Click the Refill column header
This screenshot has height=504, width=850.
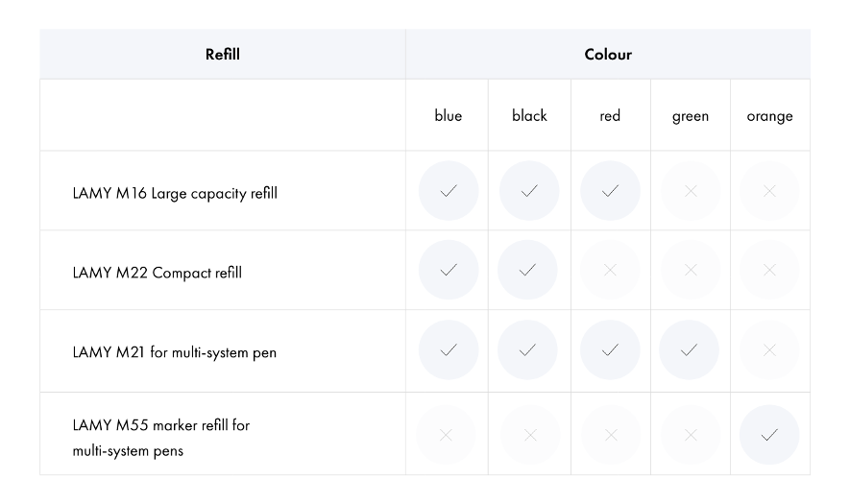click(222, 54)
